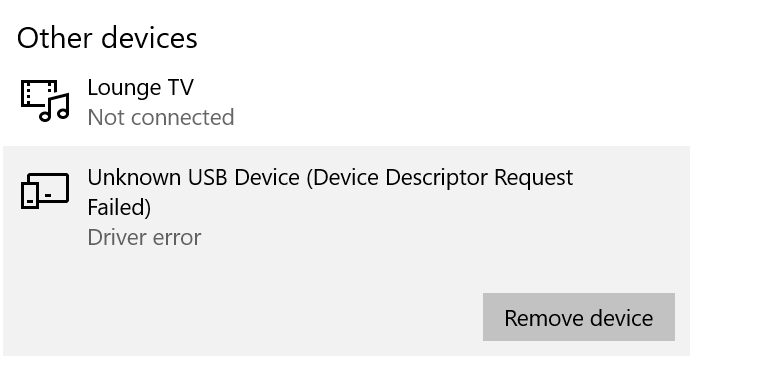The image size is (757, 378).
Task: Select the Lounge TV name label
Action: point(140,87)
